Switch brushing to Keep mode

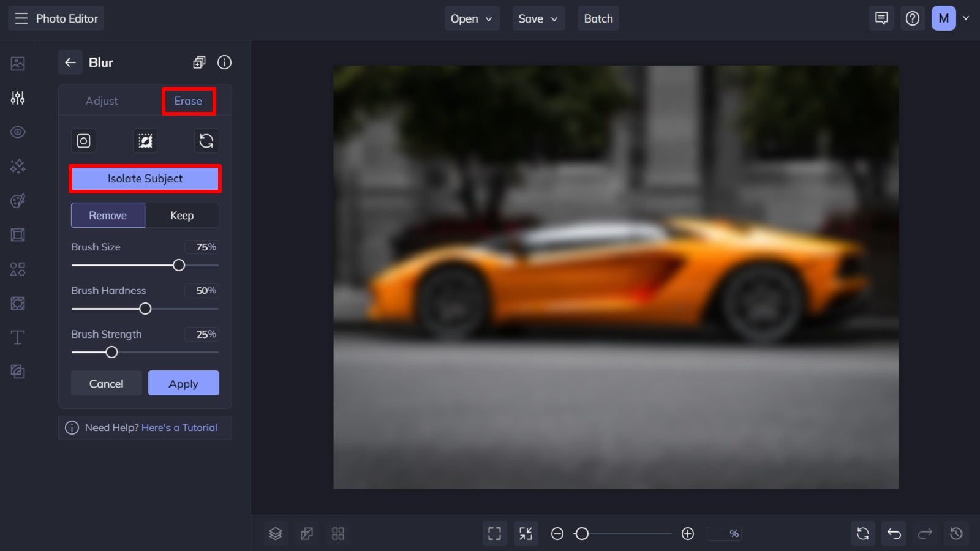click(x=182, y=215)
